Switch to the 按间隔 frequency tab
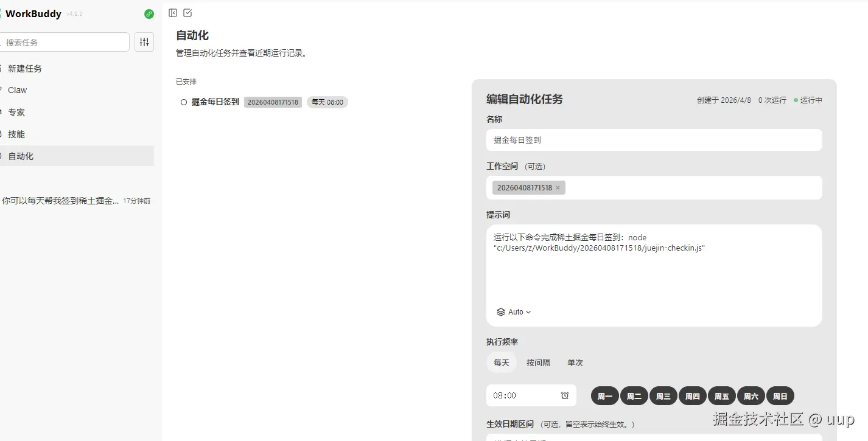 click(x=538, y=362)
